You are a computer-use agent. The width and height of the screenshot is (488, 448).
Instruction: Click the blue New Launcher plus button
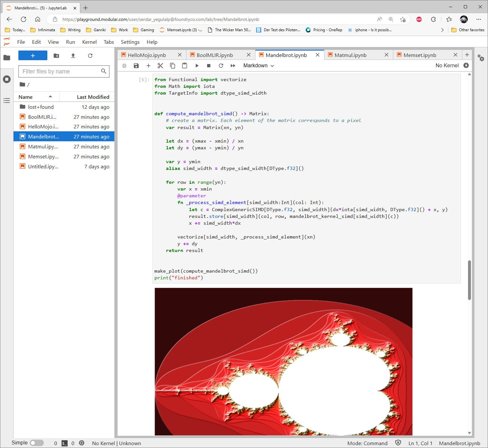coord(33,56)
